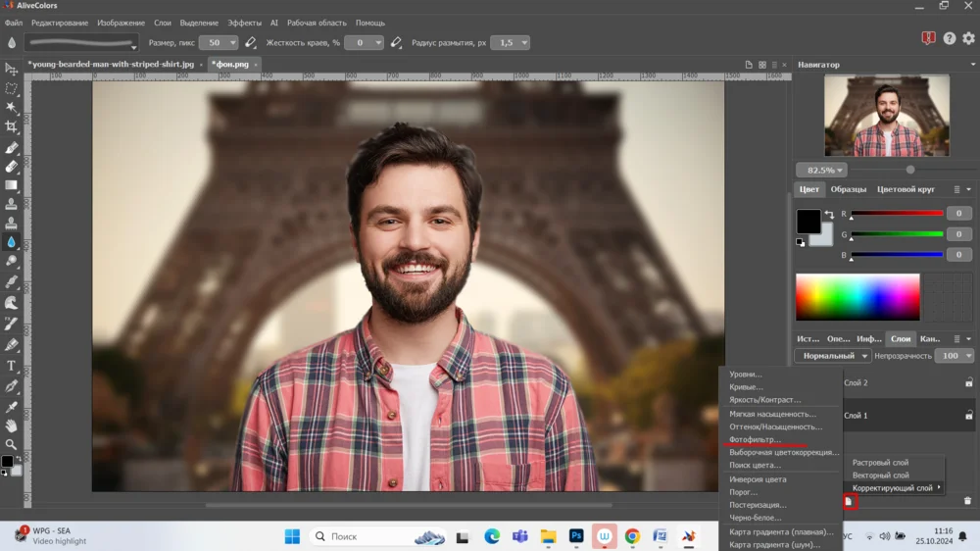Choose Кривые... from adjustment menu
The image size is (980, 551).
746,387
